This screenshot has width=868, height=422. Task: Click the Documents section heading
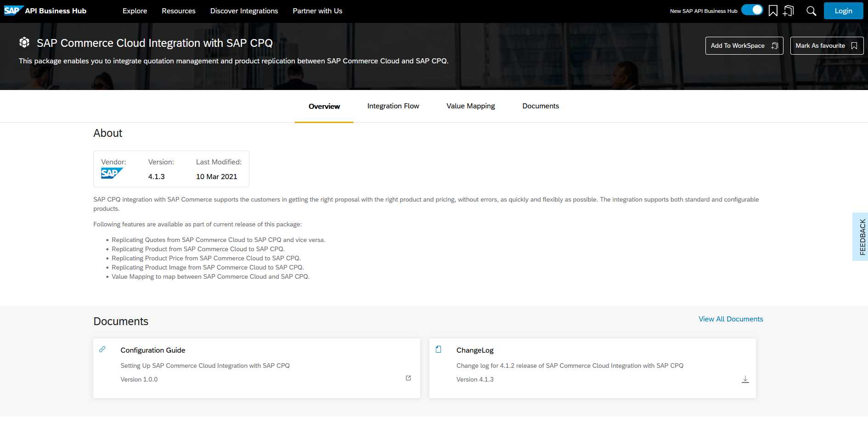[x=121, y=321]
